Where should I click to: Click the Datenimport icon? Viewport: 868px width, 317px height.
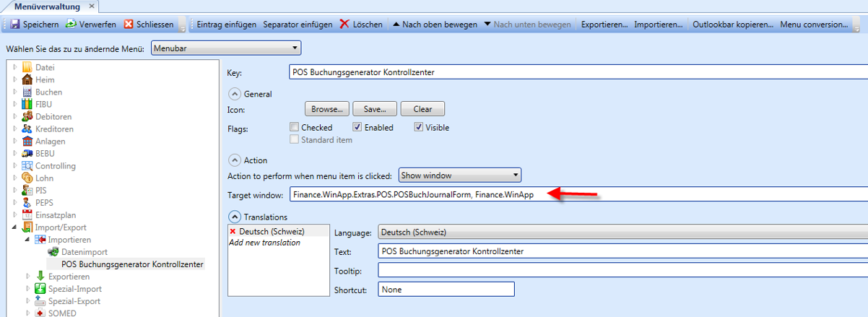point(53,251)
